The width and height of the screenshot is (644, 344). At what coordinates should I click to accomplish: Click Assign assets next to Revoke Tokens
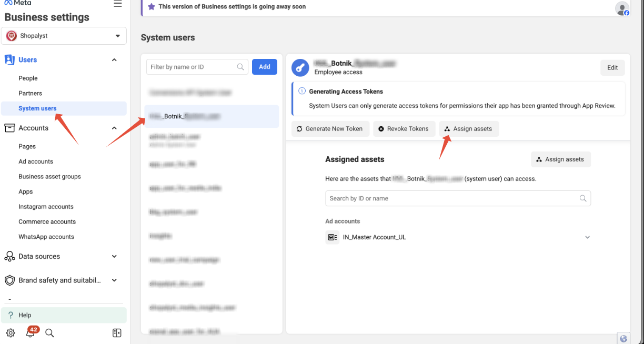(x=469, y=129)
